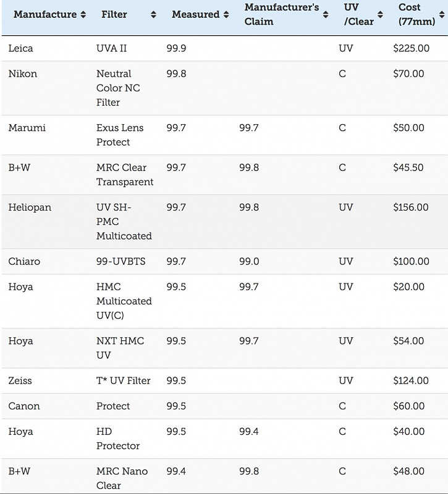
Task: Click sort arrows for Manufacturer's Claim column
Action: tap(326, 14)
